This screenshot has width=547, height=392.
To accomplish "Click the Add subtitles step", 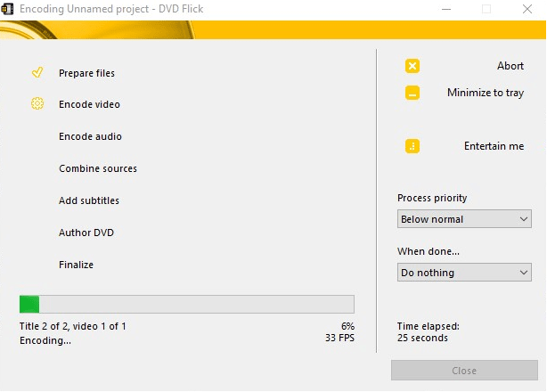I will tap(89, 200).
